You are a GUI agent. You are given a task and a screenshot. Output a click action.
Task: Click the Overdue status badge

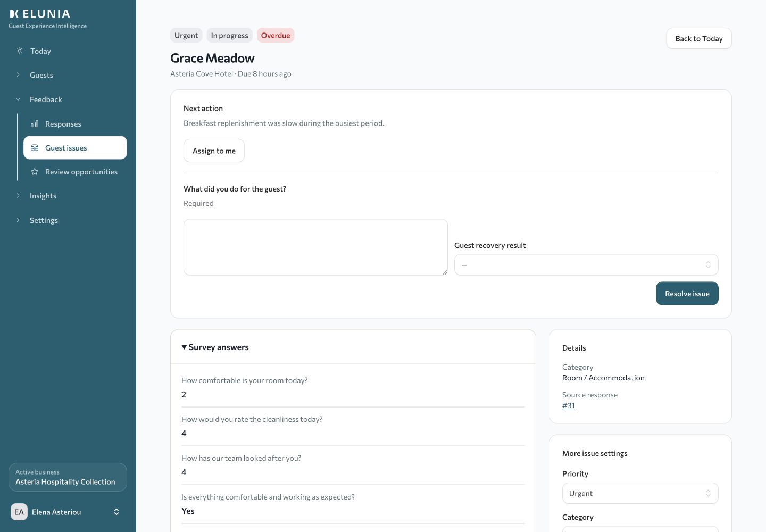(x=276, y=35)
